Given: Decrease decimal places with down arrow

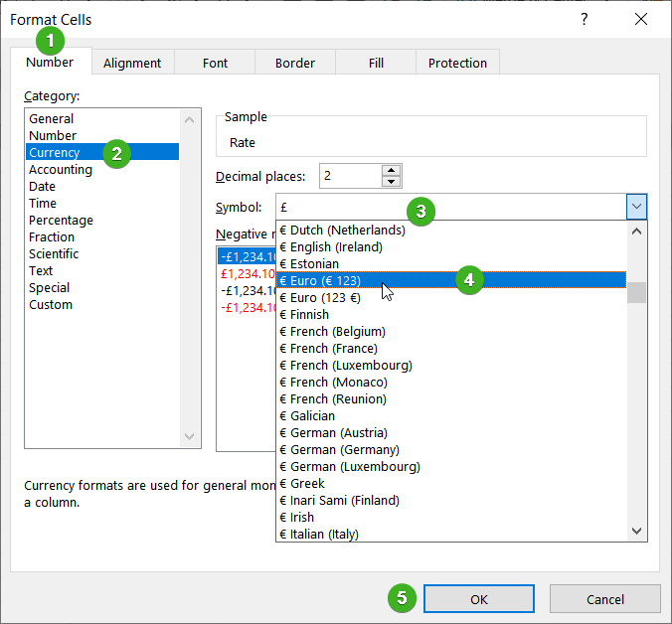Looking at the screenshot, I should 391,182.
